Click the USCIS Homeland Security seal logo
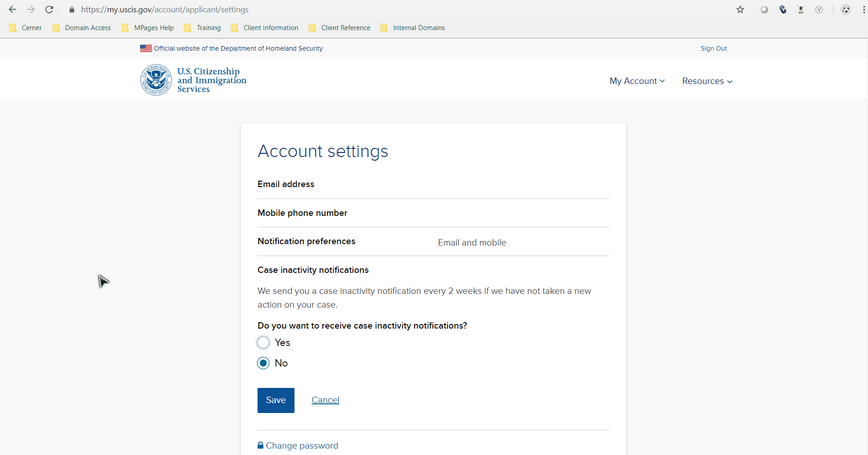 pyautogui.click(x=156, y=80)
